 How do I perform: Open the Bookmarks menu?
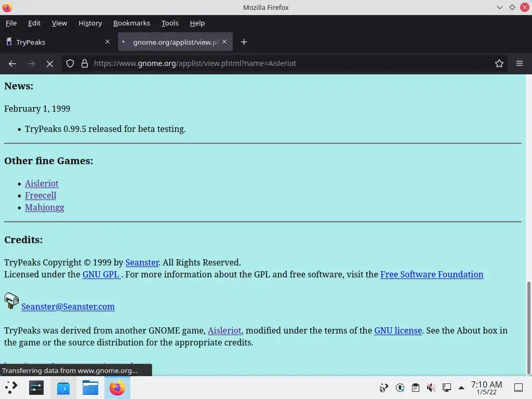(x=131, y=23)
